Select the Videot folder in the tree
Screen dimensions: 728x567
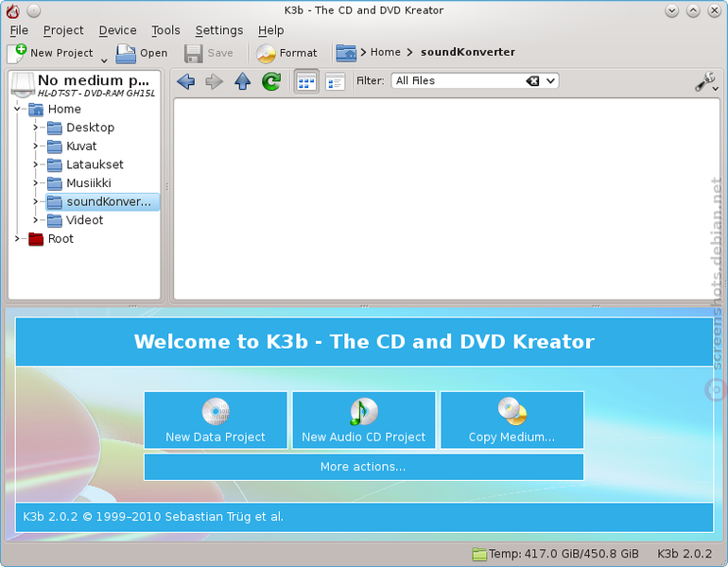tap(75, 220)
